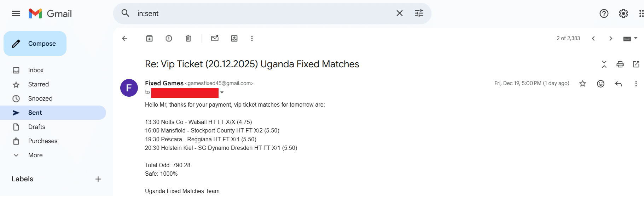Star the Fixed Games message
The width and height of the screenshot is (644, 198).
point(582,84)
